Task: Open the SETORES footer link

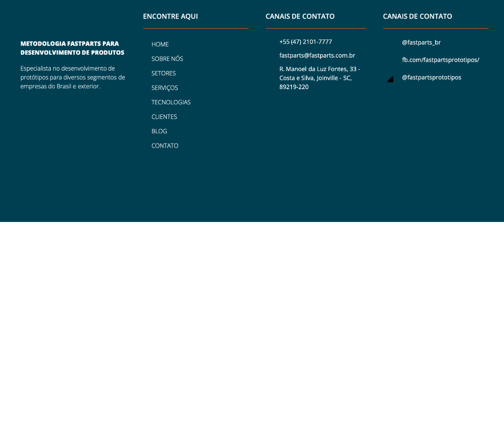Action: point(163,73)
